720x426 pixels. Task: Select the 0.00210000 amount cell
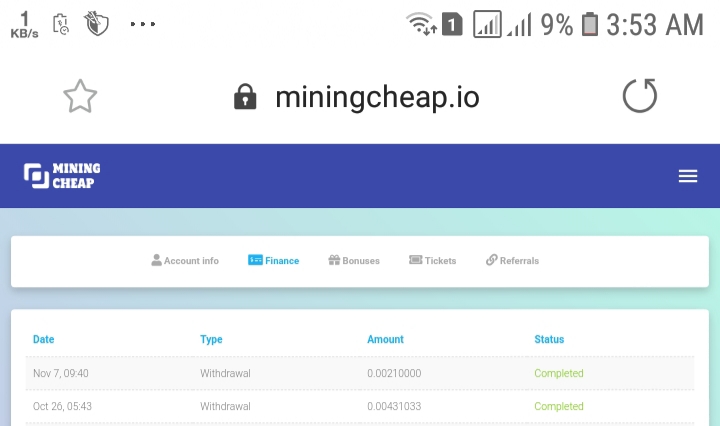pos(394,373)
